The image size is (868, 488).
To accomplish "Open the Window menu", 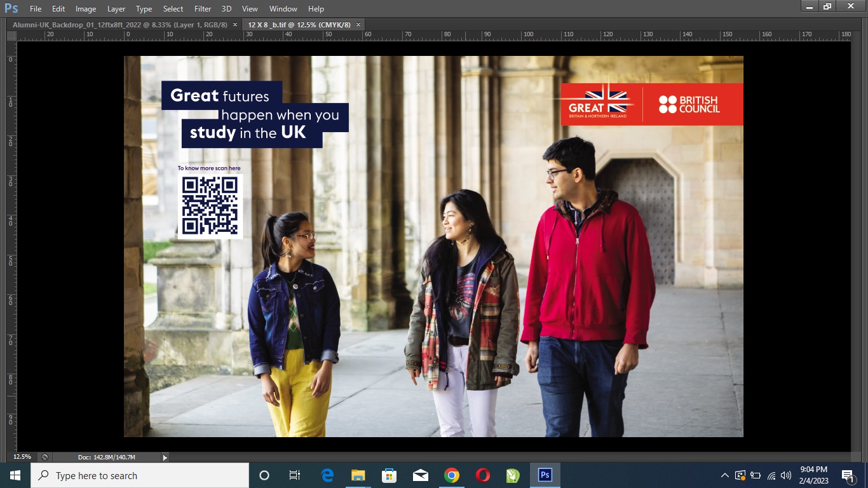I will pyautogui.click(x=283, y=9).
